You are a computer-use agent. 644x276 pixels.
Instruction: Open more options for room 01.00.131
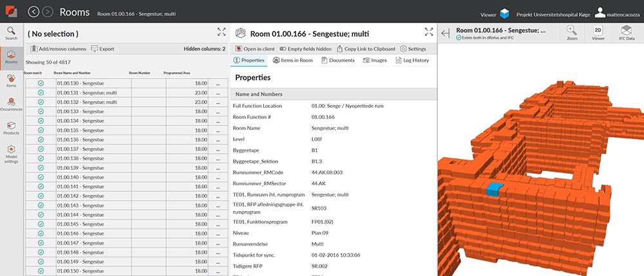click(x=218, y=93)
